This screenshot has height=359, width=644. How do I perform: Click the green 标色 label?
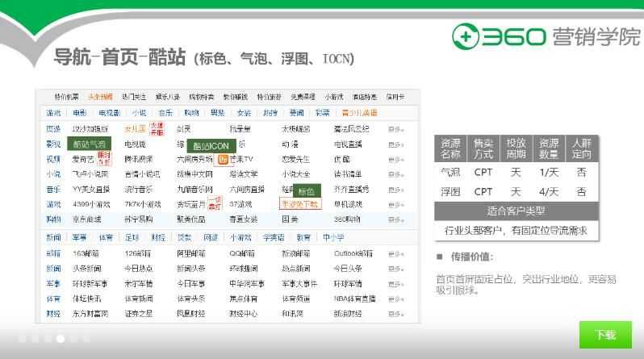pos(306,191)
